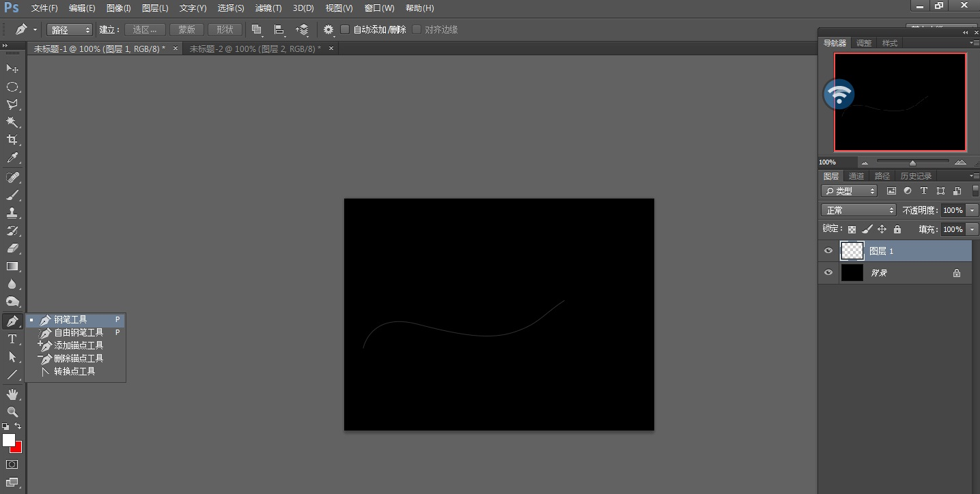The image size is (980, 494).
Task: Filter layers by pixel layer icon
Action: (891, 191)
